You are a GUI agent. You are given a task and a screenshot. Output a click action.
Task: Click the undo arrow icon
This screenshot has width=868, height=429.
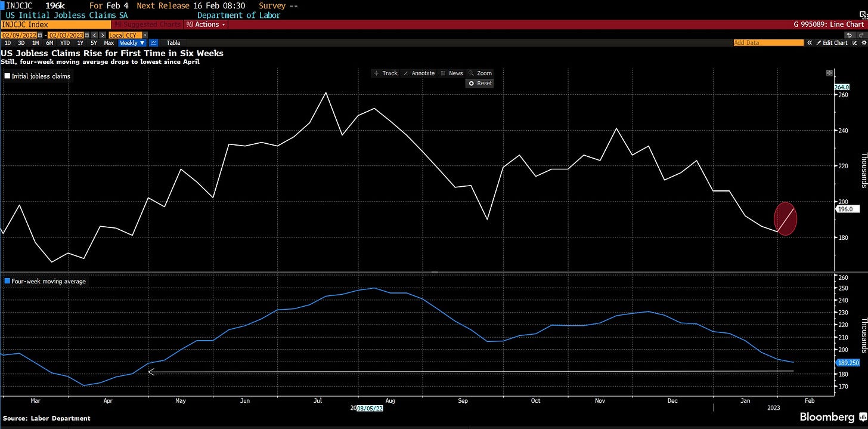click(x=850, y=35)
